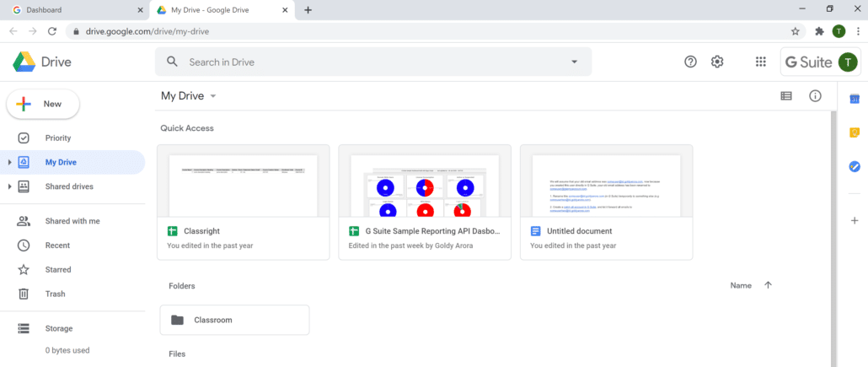Open the Google Drive logo home link
This screenshot has width=868, height=367.
pos(42,62)
